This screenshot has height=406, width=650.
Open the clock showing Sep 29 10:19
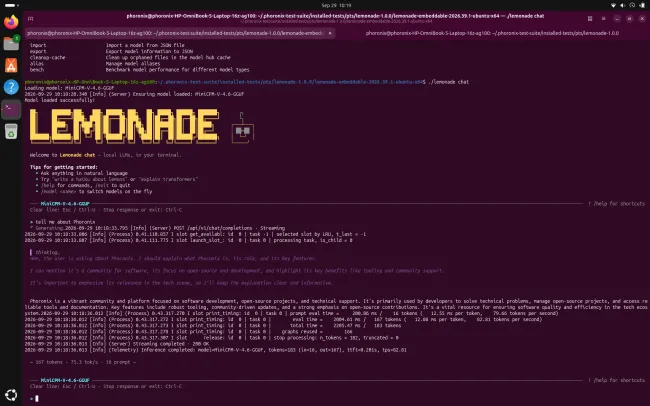[x=336, y=5]
